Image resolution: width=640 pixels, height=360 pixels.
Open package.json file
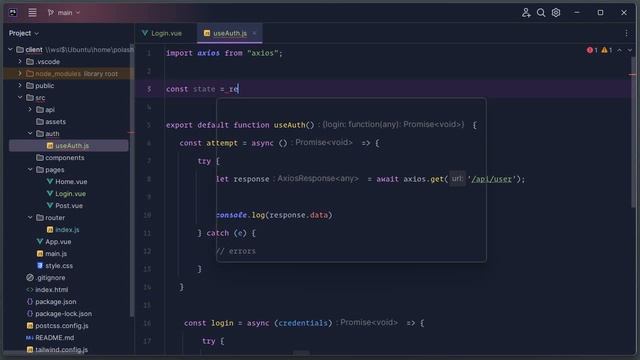pyautogui.click(x=51, y=302)
